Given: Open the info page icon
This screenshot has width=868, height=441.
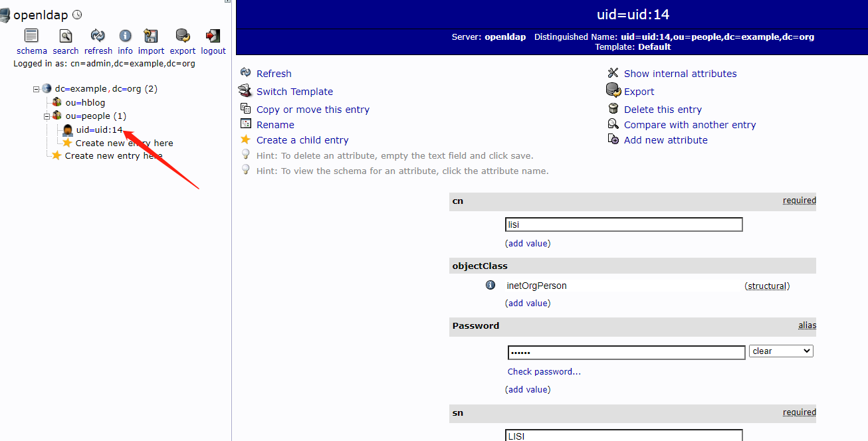Looking at the screenshot, I should click(125, 37).
